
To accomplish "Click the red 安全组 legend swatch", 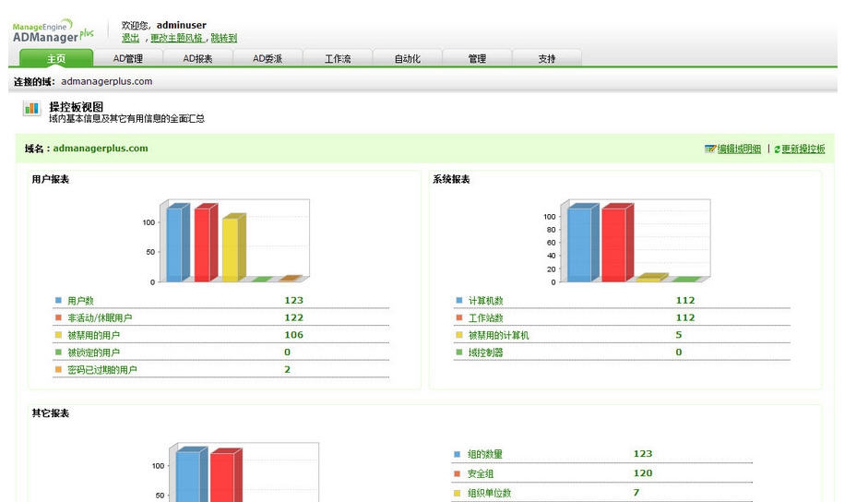I will pos(458,473).
